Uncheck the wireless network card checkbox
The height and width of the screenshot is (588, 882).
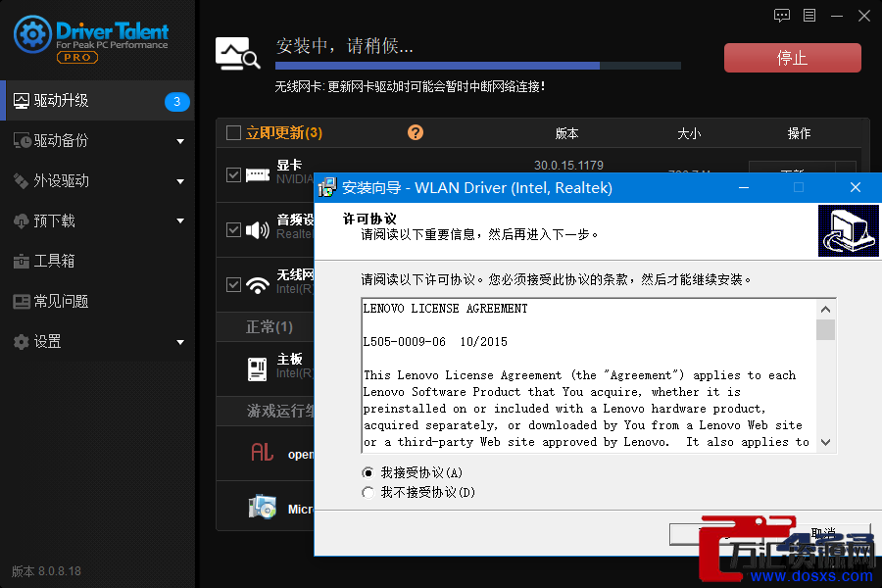233,285
